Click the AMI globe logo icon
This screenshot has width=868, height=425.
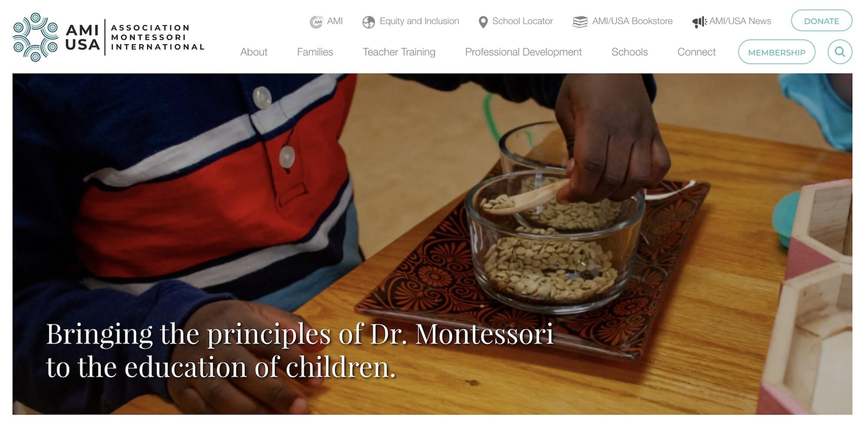316,22
